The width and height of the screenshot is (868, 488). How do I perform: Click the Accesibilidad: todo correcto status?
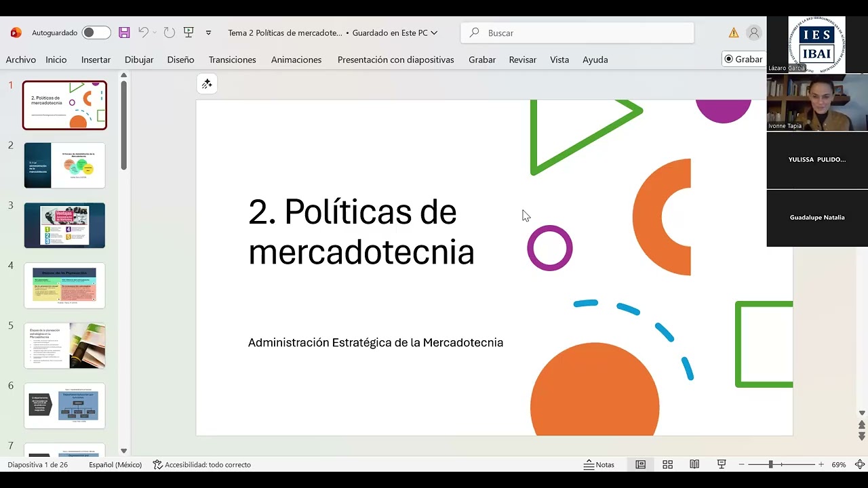(202, 465)
